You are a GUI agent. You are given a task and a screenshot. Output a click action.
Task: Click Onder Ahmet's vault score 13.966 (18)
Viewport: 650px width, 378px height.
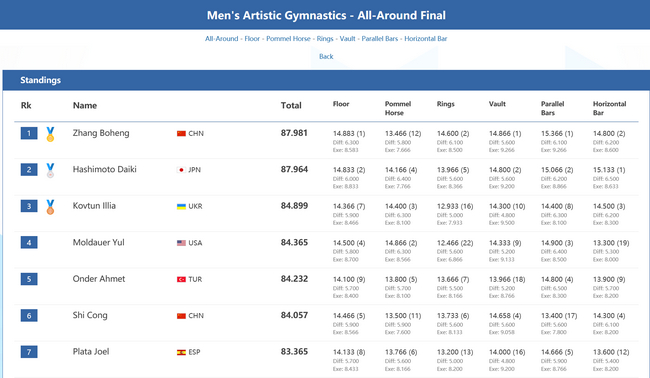(x=507, y=279)
